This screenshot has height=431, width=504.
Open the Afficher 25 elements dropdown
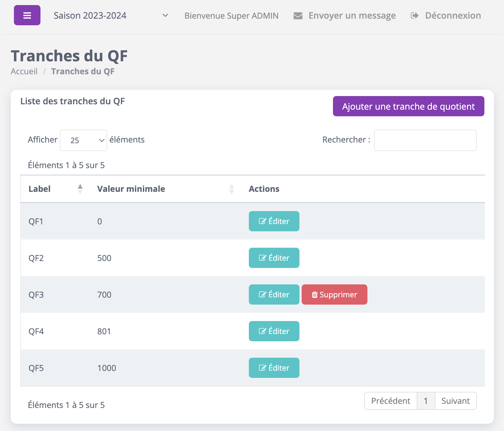(83, 140)
